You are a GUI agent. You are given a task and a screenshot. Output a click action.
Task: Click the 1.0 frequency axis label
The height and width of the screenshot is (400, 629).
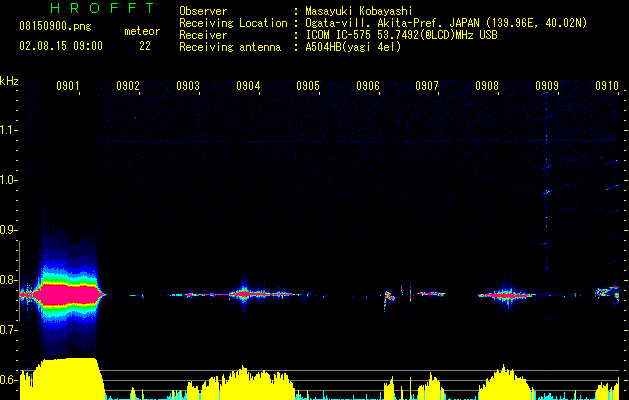(8, 180)
